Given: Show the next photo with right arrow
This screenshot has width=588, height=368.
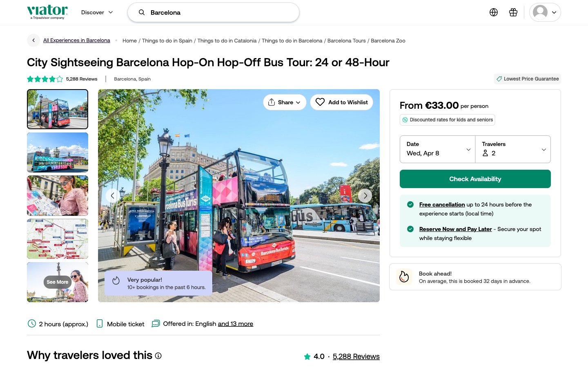Looking at the screenshot, I should coord(365,195).
